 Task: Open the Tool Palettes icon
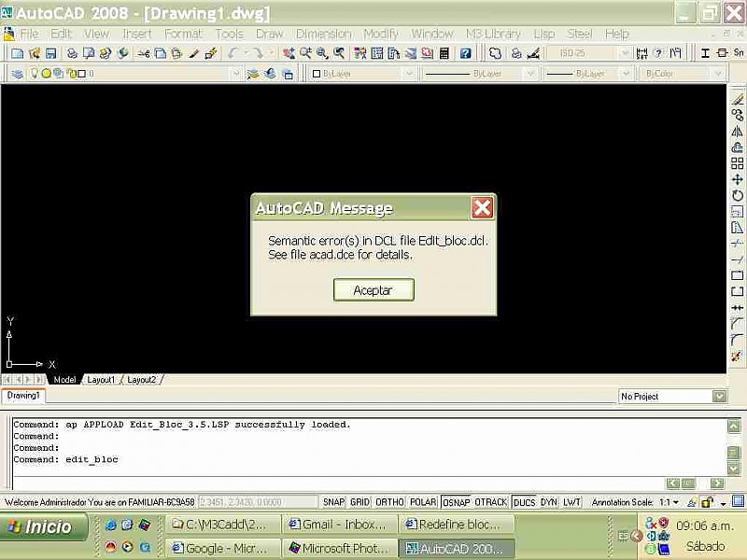tap(393, 53)
